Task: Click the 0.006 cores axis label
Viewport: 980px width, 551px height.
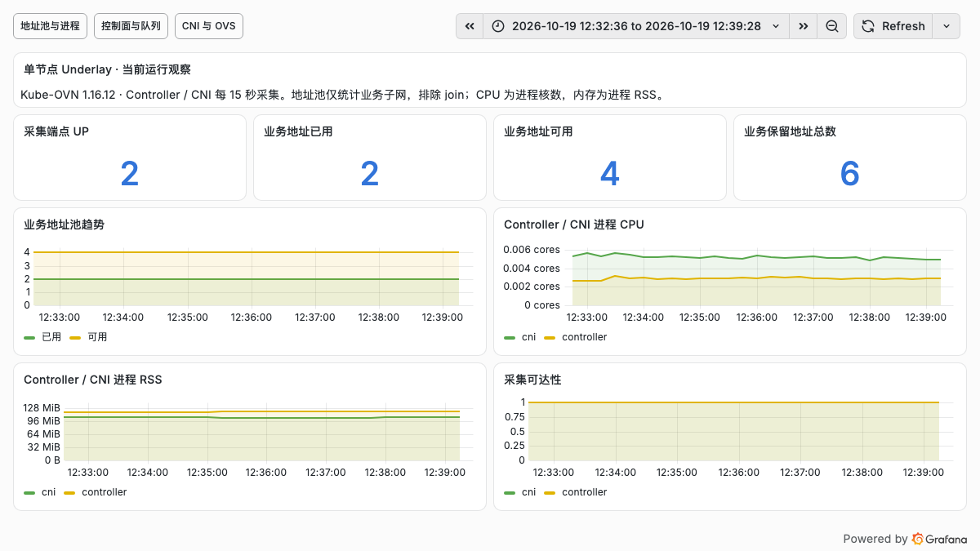Action: pyautogui.click(x=532, y=250)
